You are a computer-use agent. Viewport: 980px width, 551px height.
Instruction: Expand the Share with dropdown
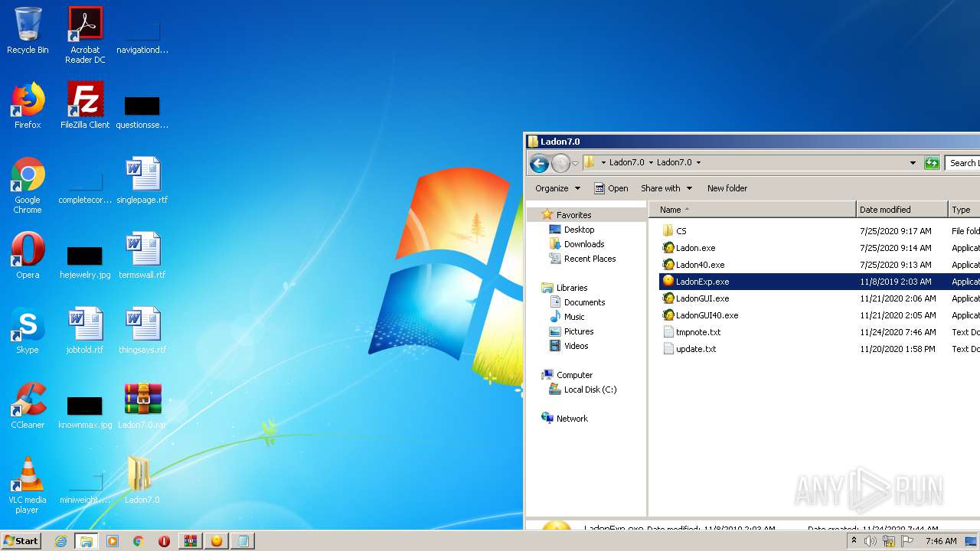pos(666,188)
